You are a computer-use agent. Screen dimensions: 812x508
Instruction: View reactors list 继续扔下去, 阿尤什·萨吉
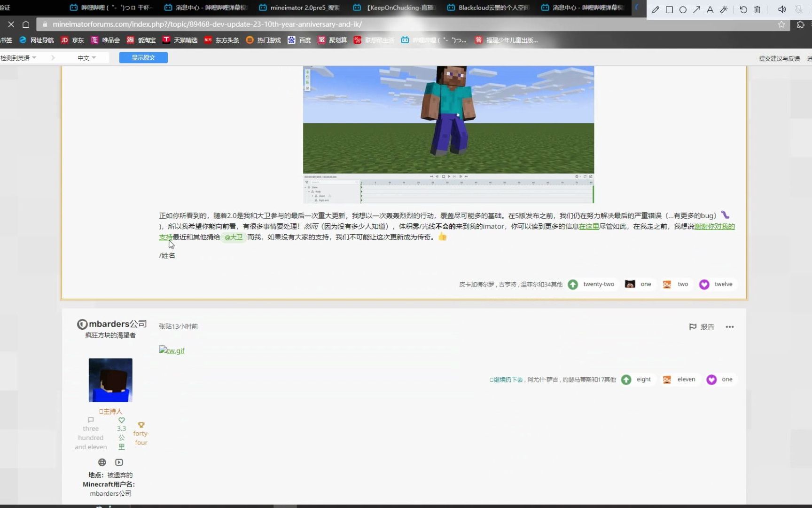pyautogui.click(x=553, y=380)
